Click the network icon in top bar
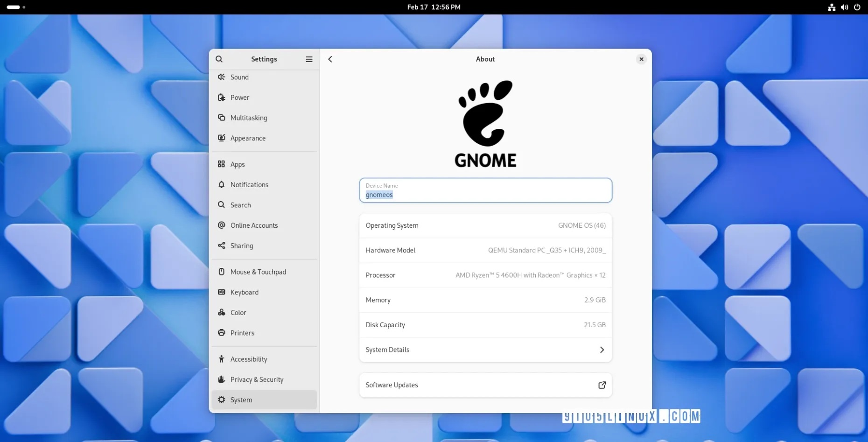 tap(832, 7)
